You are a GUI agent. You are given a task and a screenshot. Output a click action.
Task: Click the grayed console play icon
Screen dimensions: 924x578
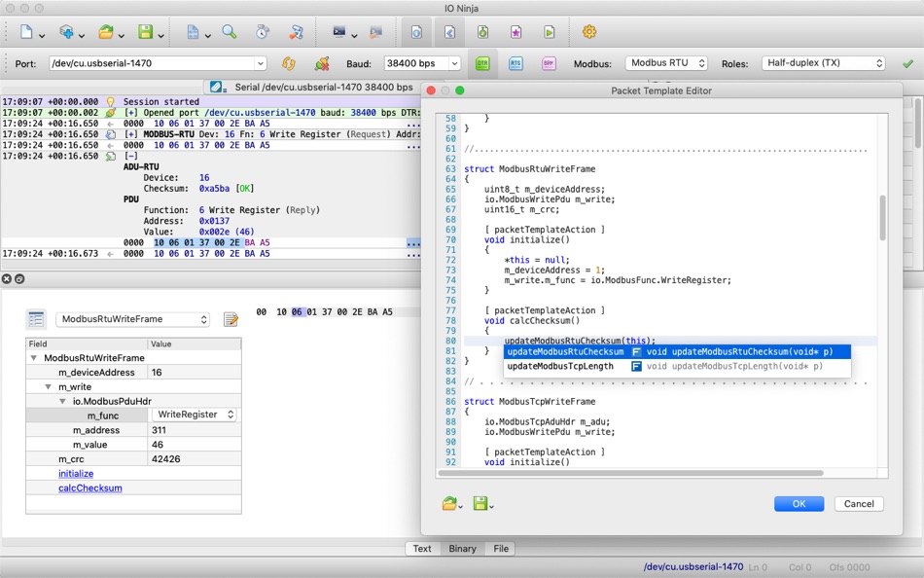pos(375,32)
